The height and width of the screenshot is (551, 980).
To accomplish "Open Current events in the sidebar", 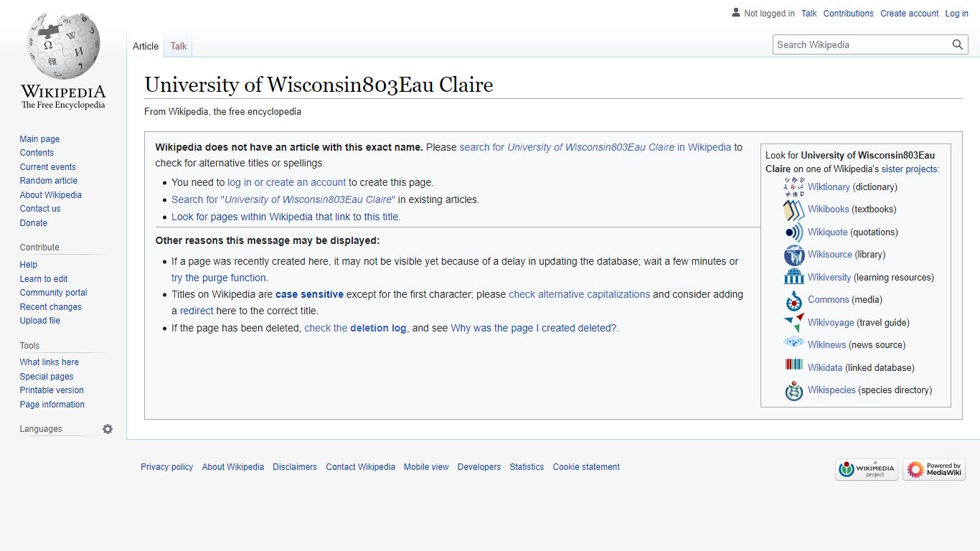I will coord(47,167).
